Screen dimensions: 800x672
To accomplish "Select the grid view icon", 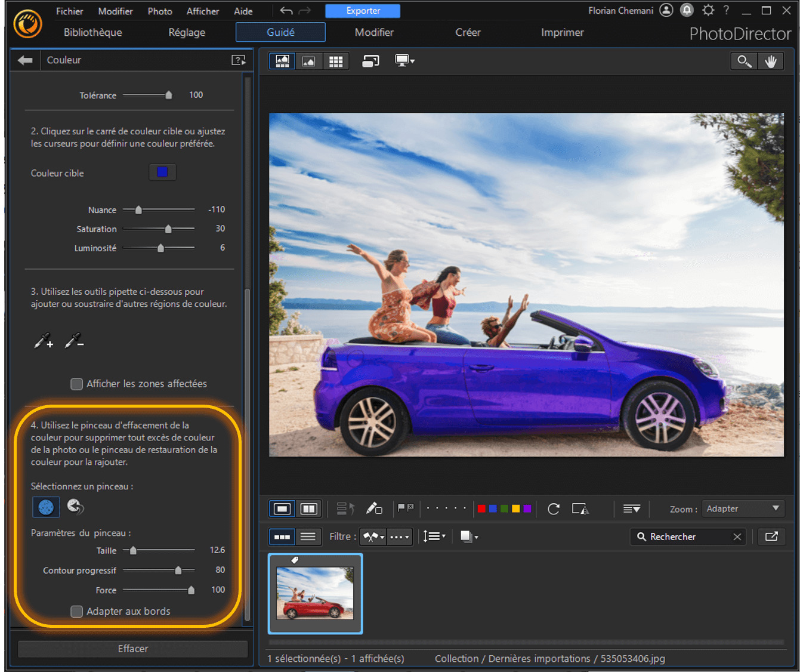I will tap(336, 60).
